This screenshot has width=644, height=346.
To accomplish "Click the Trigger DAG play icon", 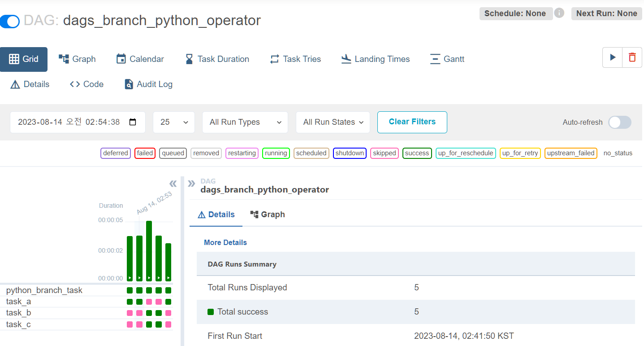I will coord(613,57).
